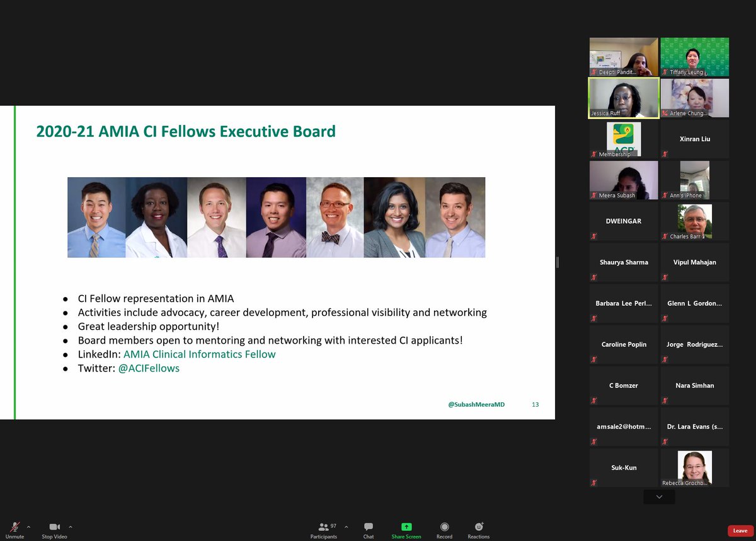Image resolution: width=756 pixels, height=541 pixels.
Task: Open the Chat panel
Action: tap(369, 529)
